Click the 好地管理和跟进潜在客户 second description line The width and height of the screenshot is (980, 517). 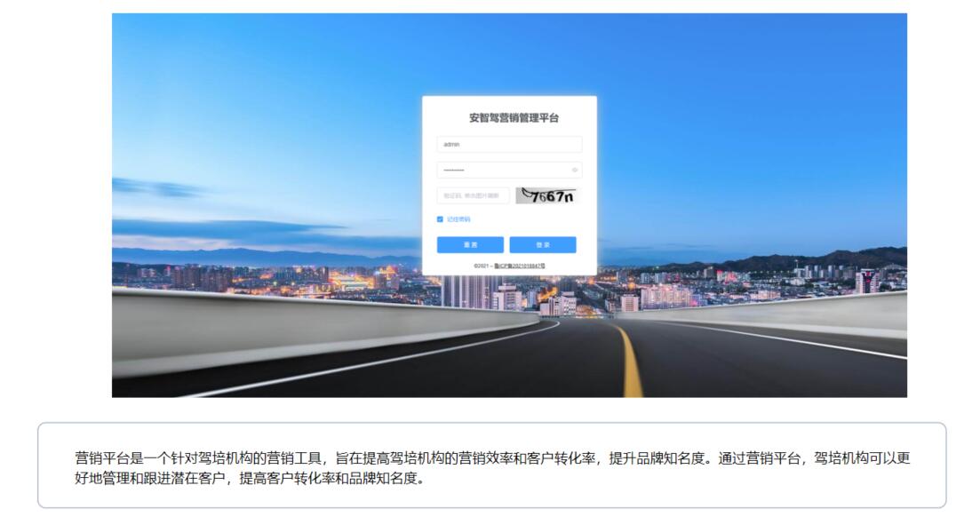click(x=250, y=479)
